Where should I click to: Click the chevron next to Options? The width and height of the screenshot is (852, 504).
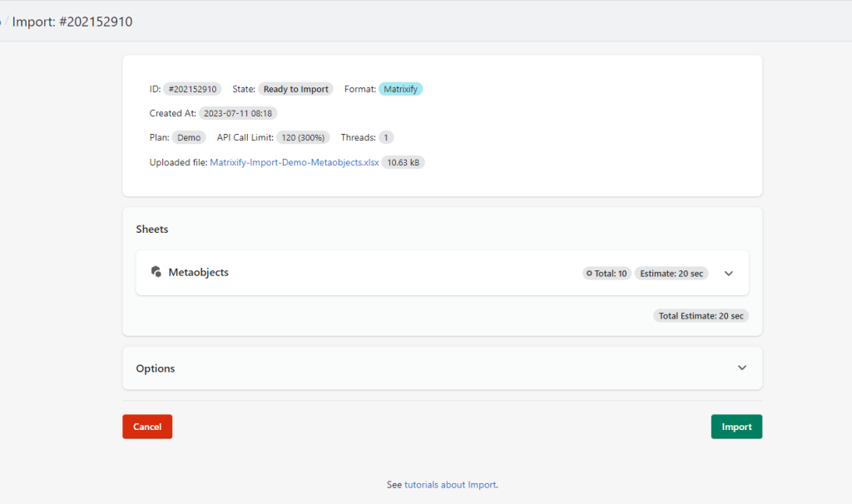point(741,367)
